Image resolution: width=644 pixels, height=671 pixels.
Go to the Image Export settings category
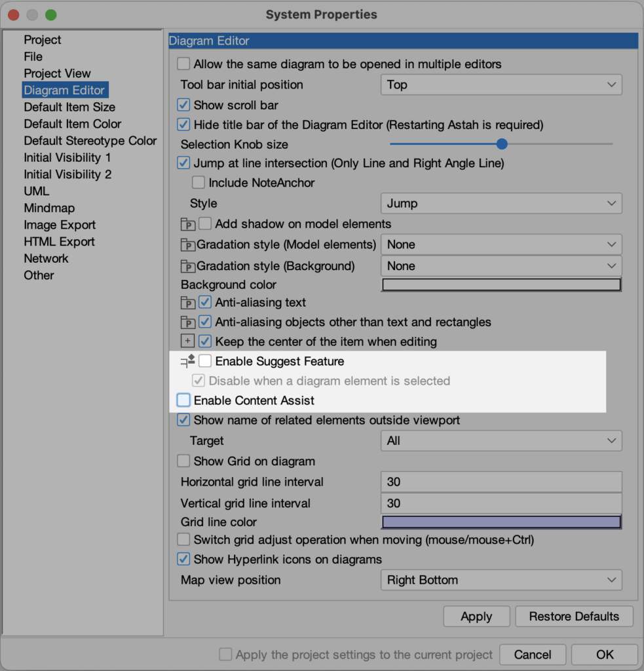point(60,225)
